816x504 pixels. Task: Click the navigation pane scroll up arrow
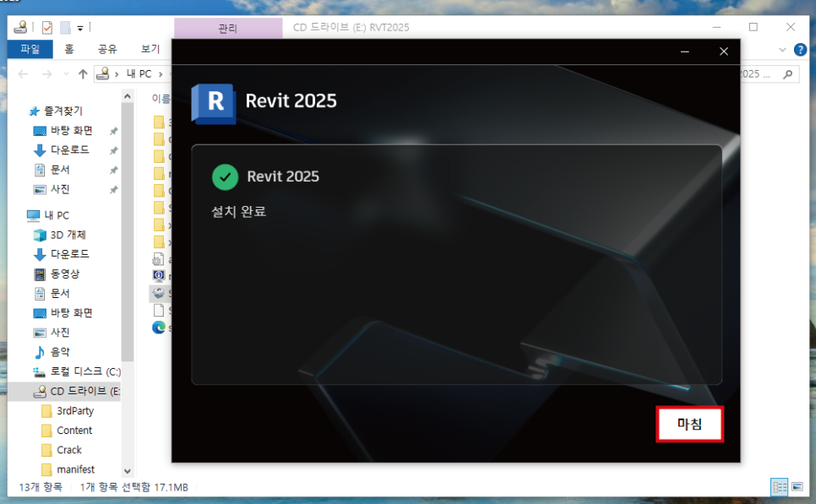[127, 97]
